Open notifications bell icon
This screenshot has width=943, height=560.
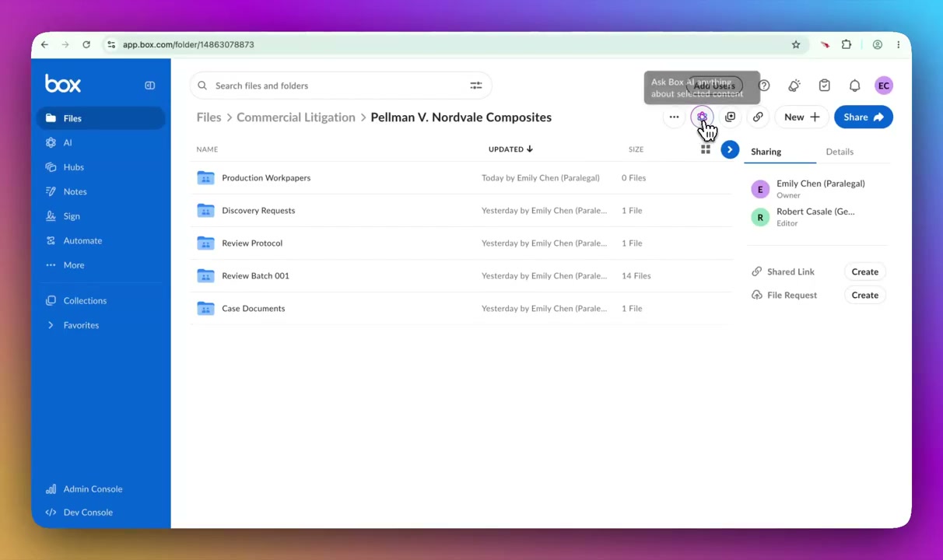tap(854, 86)
